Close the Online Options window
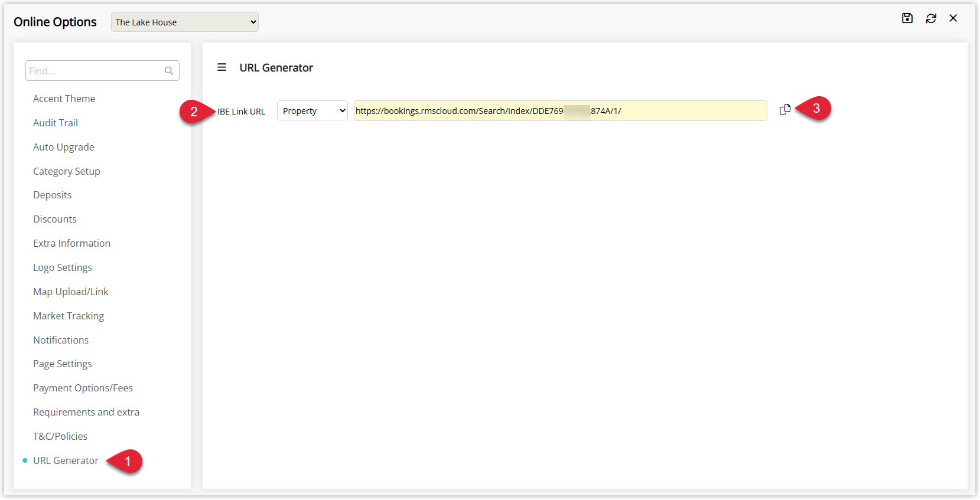The height and width of the screenshot is (500, 980). (953, 18)
